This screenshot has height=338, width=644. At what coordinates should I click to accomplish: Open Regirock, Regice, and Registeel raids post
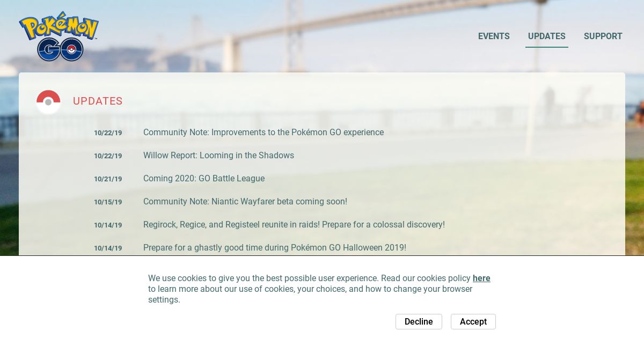tap(294, 225)
